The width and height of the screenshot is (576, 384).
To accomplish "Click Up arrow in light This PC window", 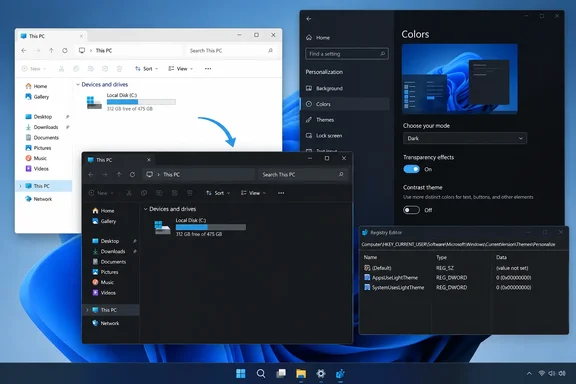I will pos(51,51).
